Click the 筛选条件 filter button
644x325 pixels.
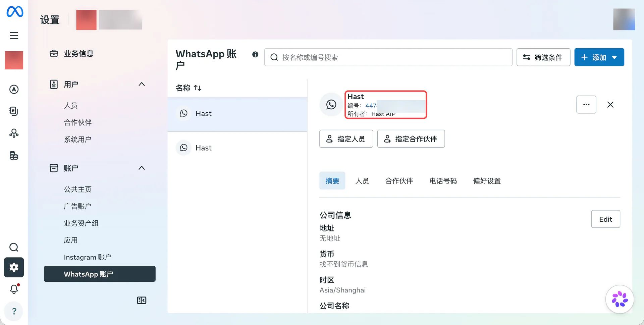coord(543,57)
